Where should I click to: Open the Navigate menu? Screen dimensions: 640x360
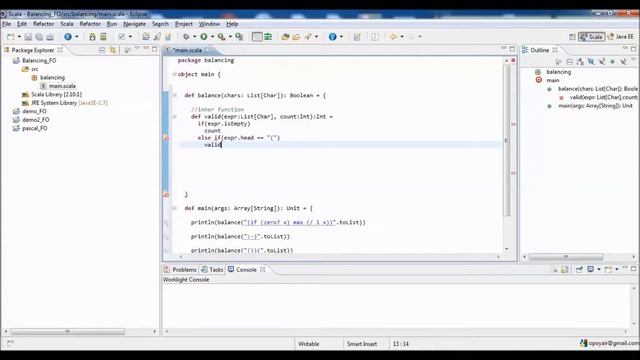click(134, 24)
